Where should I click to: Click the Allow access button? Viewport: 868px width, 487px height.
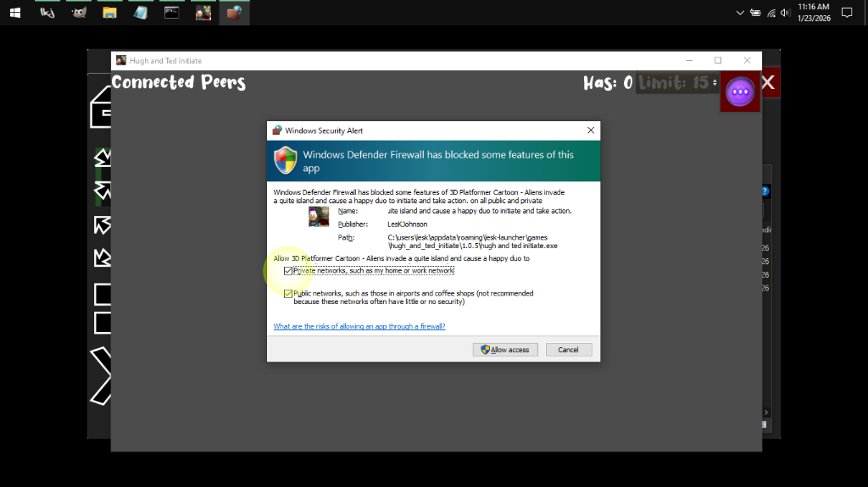click(505, 350)
